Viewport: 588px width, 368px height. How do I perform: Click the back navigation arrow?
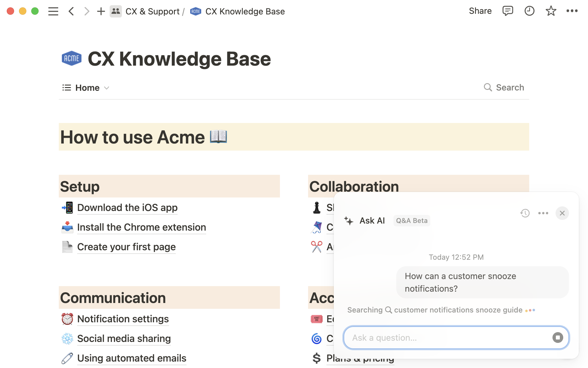click(71, 11)
